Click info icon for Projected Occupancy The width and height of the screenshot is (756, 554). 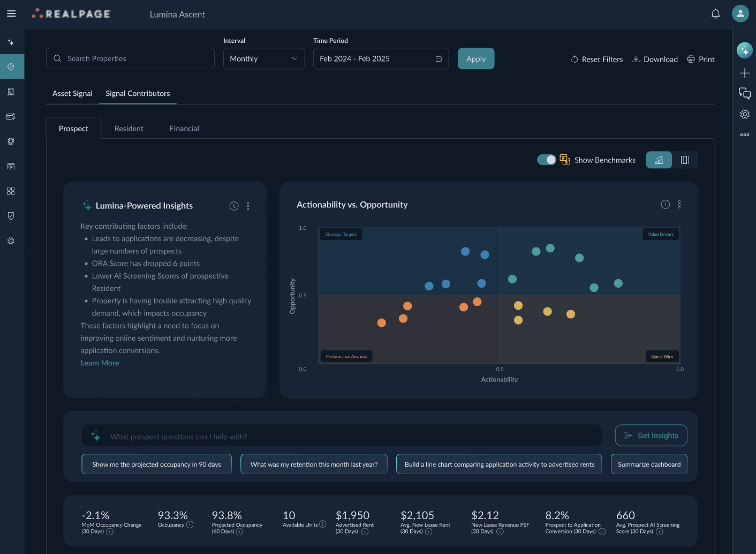[239, 532]
